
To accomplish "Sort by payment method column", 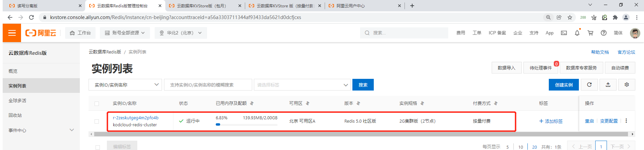I will 496,104.
